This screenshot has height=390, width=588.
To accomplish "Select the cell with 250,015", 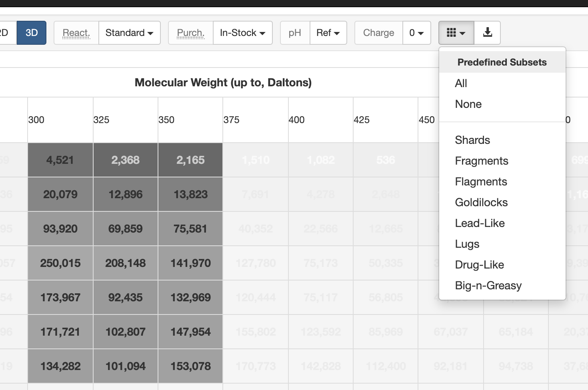I will [x=60, y=263].
